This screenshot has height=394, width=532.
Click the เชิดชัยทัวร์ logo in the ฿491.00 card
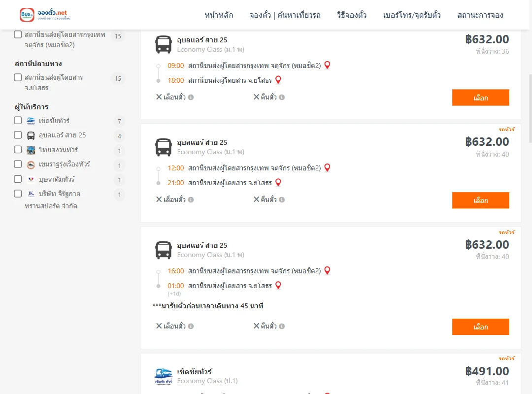(163, 376)
